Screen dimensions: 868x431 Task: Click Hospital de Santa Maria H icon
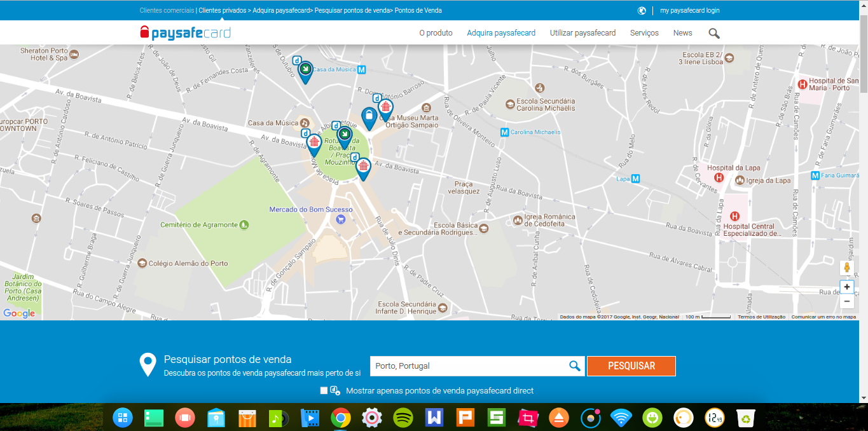pyautogui.click(x=803, y=84)
